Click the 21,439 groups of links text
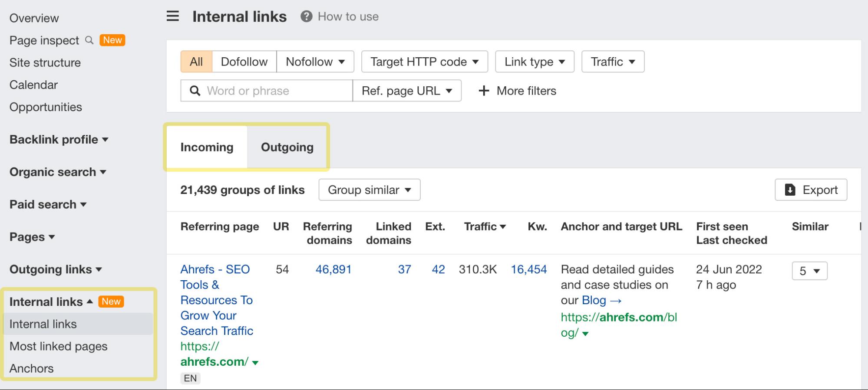Screen dimensions: 868x390 242,190
